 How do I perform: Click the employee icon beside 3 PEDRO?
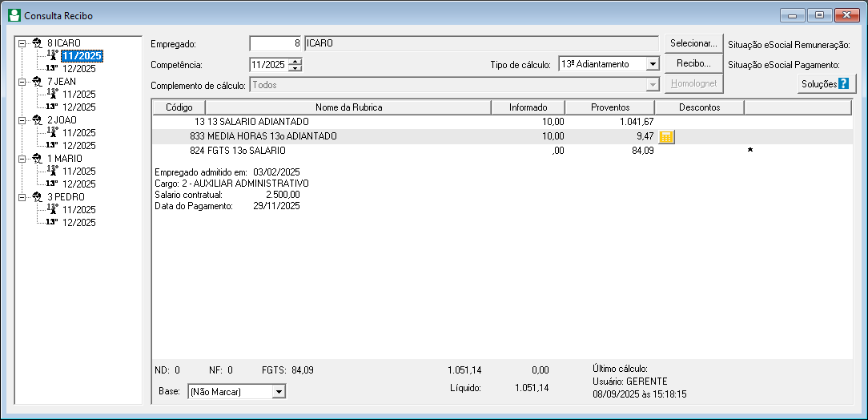click(x=38, y=196)
